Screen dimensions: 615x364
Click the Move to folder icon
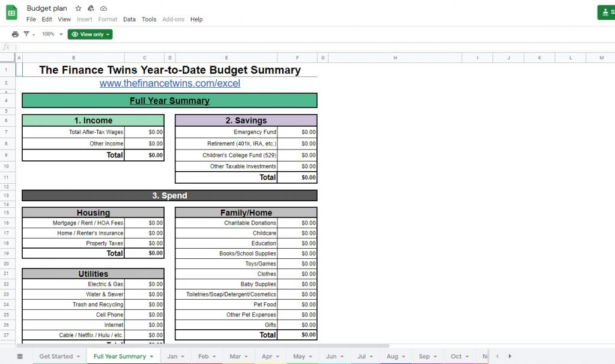tap(92, 8)
